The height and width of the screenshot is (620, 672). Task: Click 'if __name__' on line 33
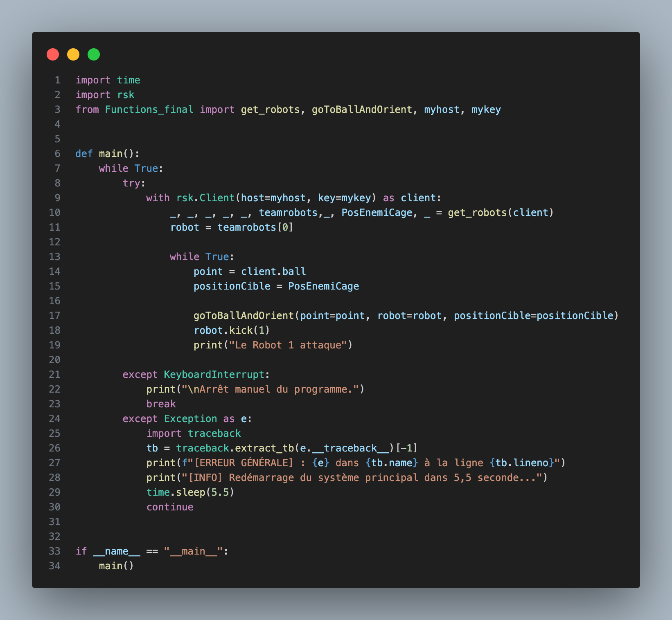click(108, 551)
